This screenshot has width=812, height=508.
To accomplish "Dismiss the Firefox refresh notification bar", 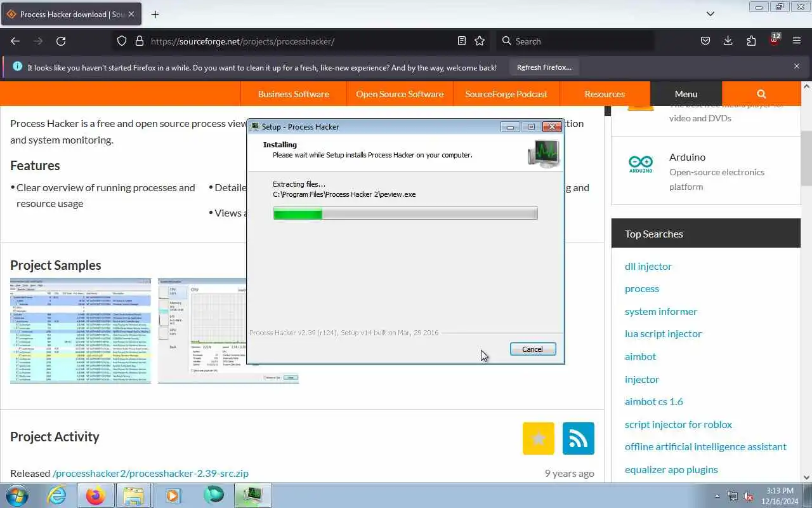I will point(797,66).
